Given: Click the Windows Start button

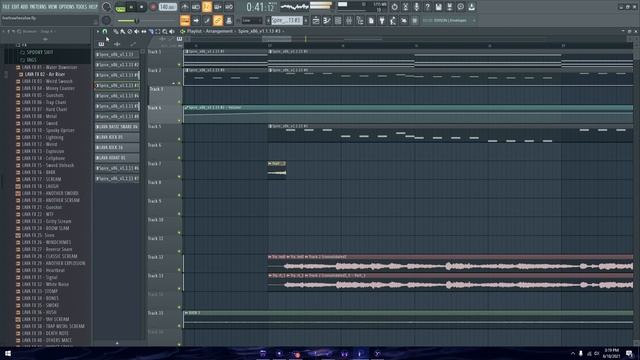Looking at the screenshot, I should click(7, 353).
